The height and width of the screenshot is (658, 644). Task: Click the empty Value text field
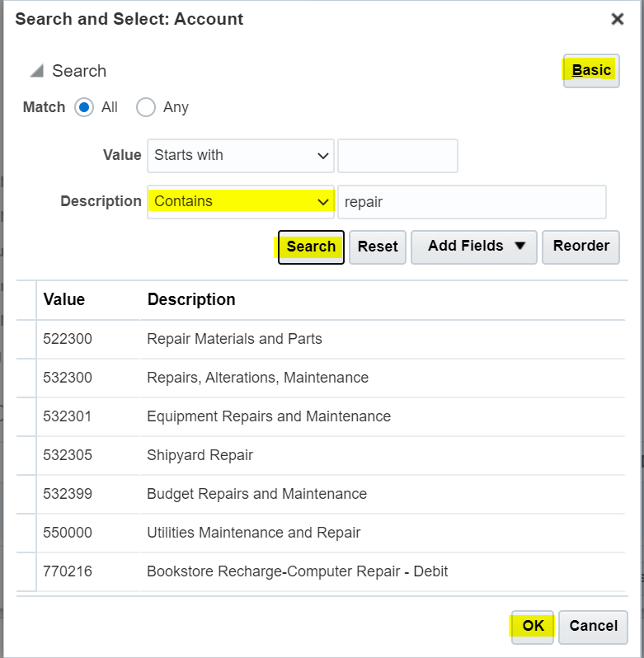click(x=397, y=156)
